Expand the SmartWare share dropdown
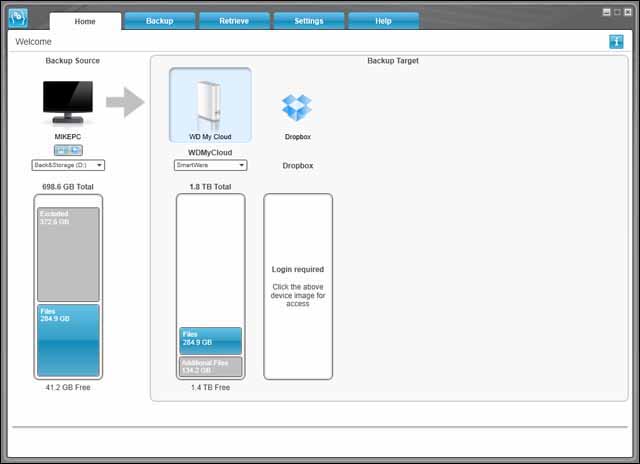 coord(210,165)
